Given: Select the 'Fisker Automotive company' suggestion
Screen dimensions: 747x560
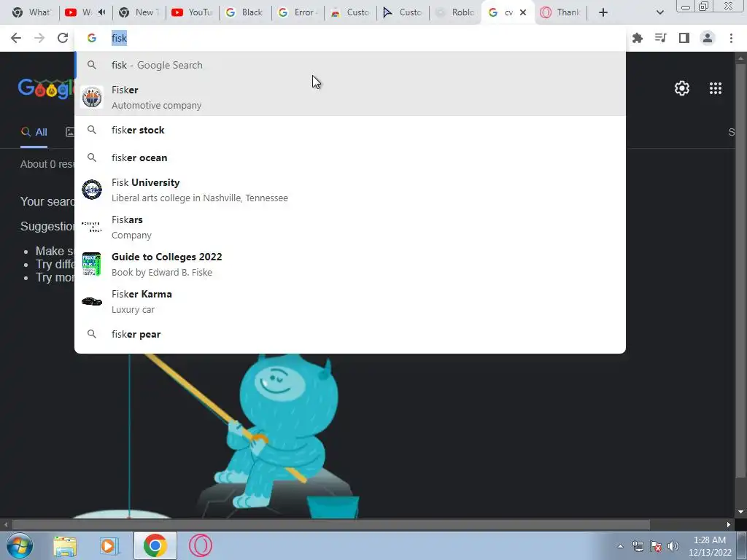Looking at the screenshot, I should (x=350, y=97).
